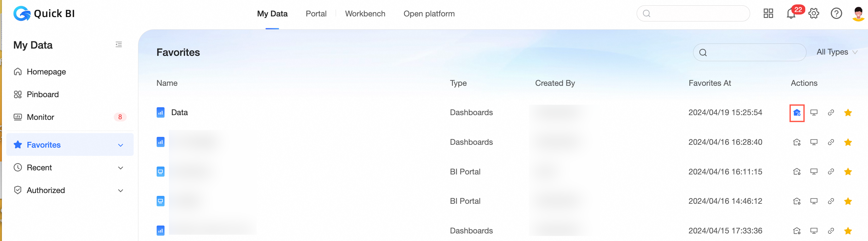Select Favorites in sidebar

click(70, 144)
